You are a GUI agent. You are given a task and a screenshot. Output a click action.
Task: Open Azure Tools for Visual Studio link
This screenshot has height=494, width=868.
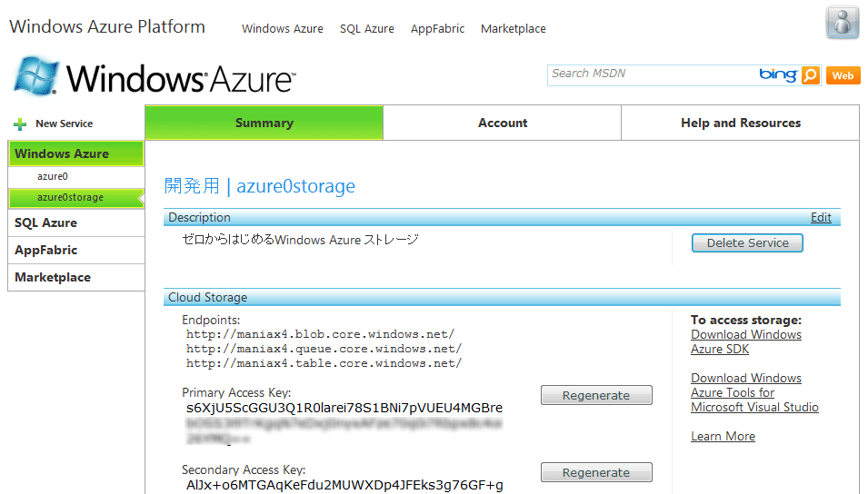754,393
